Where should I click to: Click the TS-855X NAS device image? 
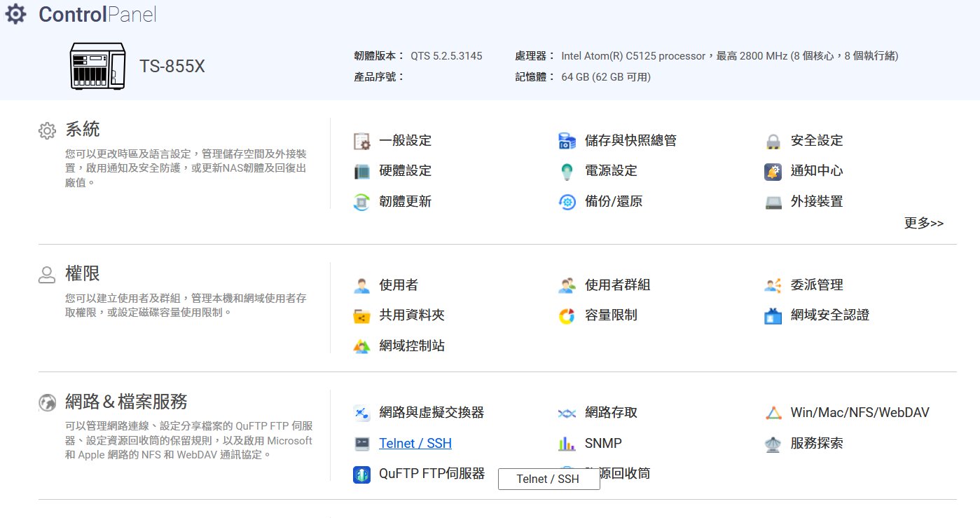98,66
